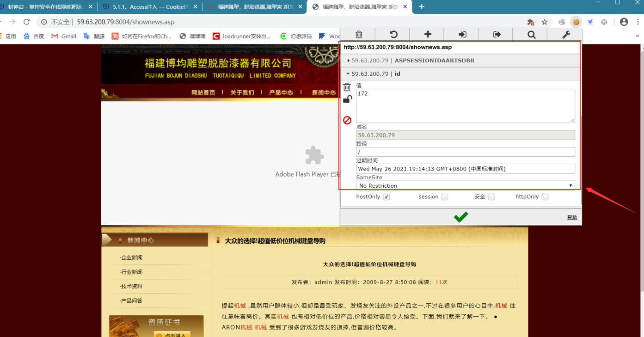644x337 pixels.
Task: Click the browser address bar URL
Action: click(x=125, y=22)
